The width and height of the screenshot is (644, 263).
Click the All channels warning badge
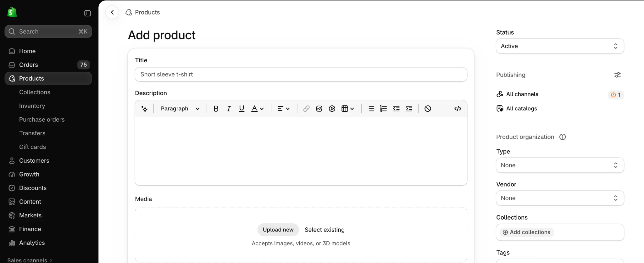point(615,95)
